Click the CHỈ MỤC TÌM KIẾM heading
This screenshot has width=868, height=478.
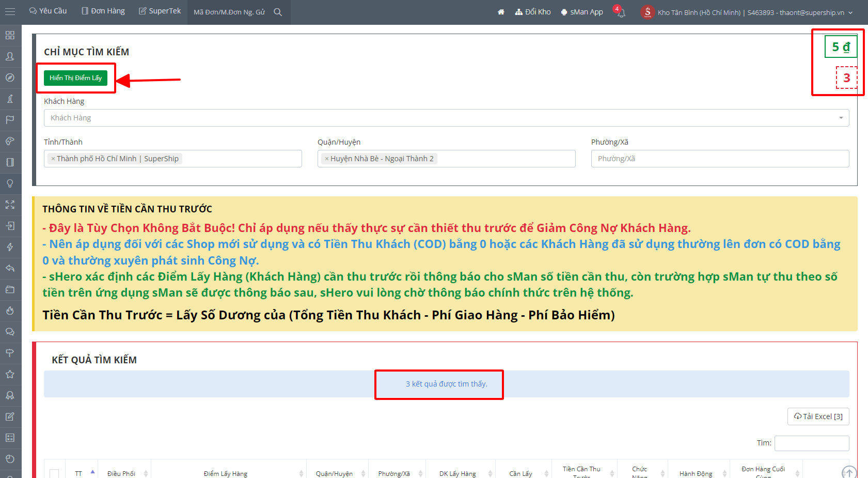(86, 52)
